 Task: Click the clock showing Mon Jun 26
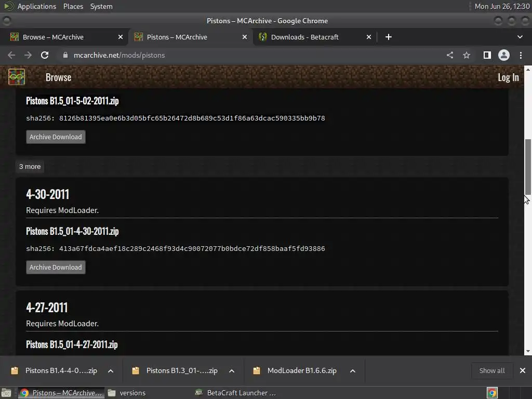click(502, 6)
